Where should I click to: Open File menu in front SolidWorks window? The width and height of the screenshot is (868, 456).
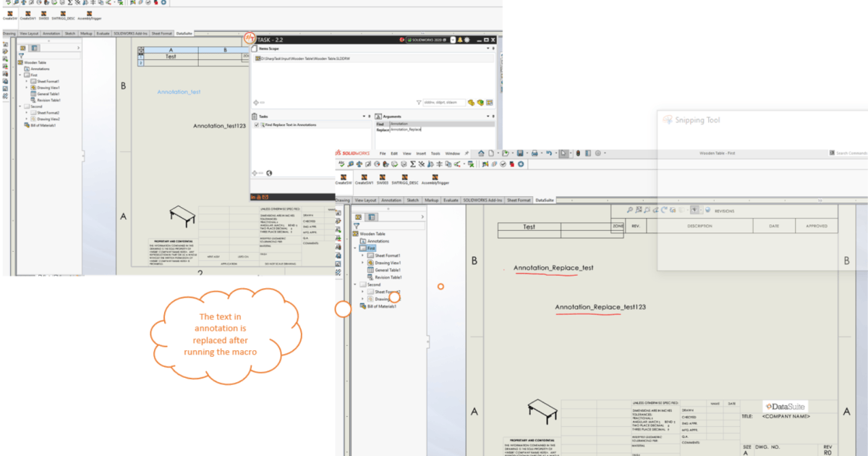click(x=383, y=153)
